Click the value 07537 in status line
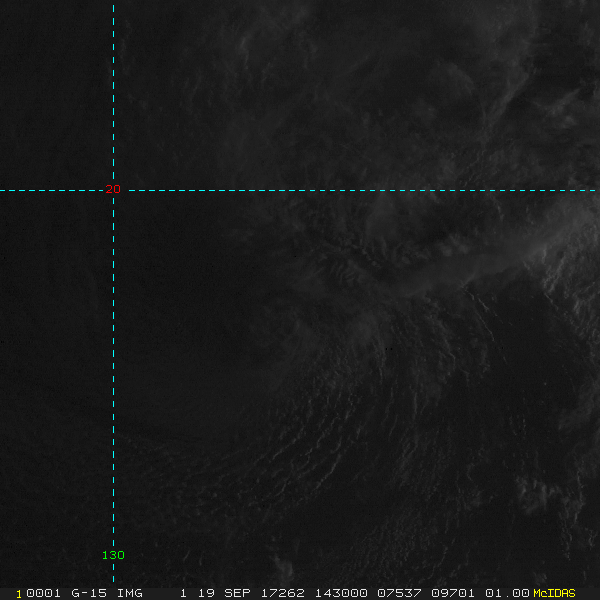Screen dimensions: 600x600 399,593
